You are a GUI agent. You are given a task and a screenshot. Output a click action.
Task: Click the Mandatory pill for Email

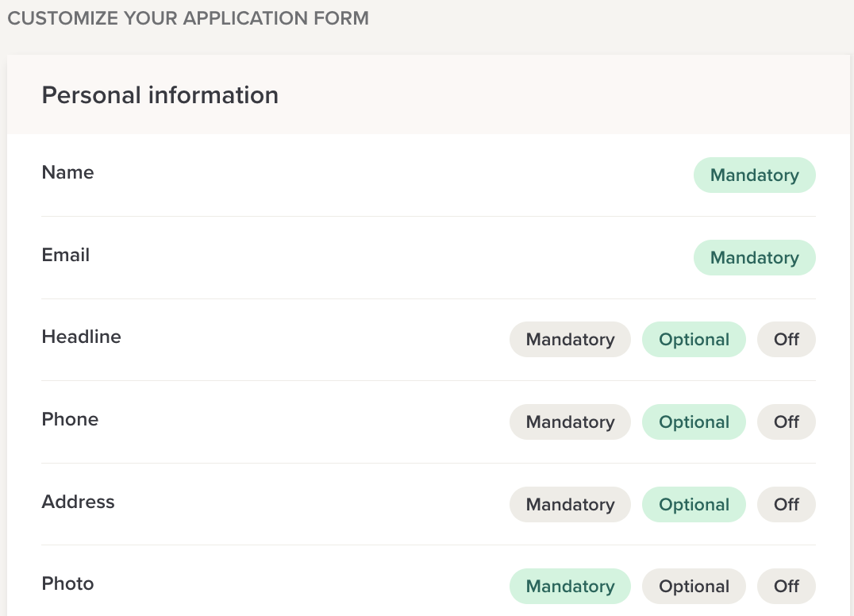(x=754, y=258)
